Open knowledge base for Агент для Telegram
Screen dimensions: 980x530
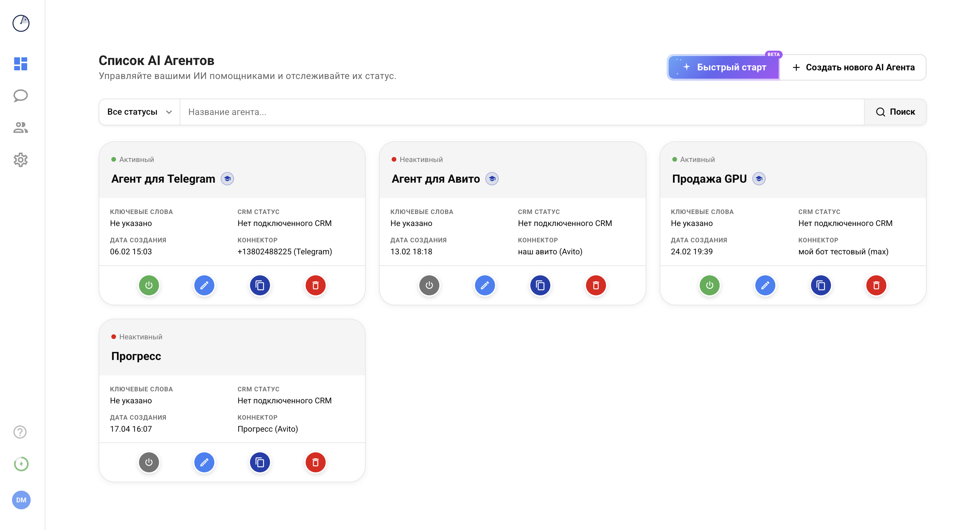click(227, 179)
